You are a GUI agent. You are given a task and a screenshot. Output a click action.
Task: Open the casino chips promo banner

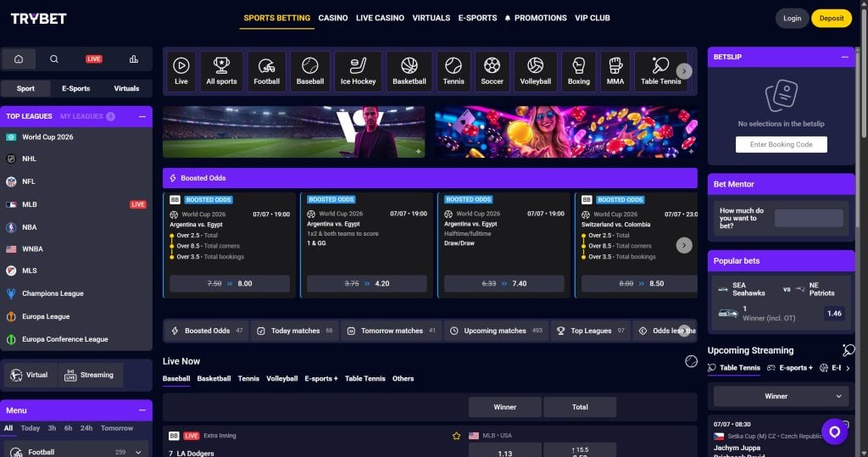click(x=565, y=131)
